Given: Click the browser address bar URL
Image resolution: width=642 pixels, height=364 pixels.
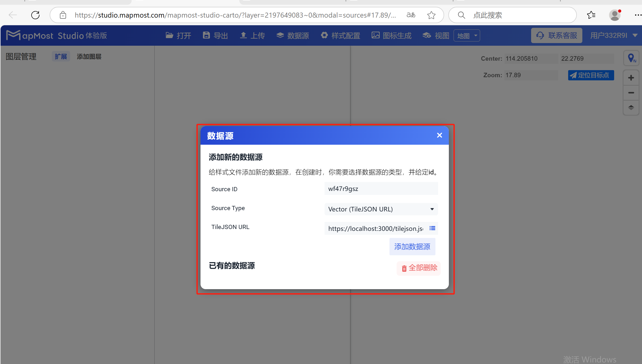Looking at the screenshot, I should pyautogui.click(x=235, y=15).
